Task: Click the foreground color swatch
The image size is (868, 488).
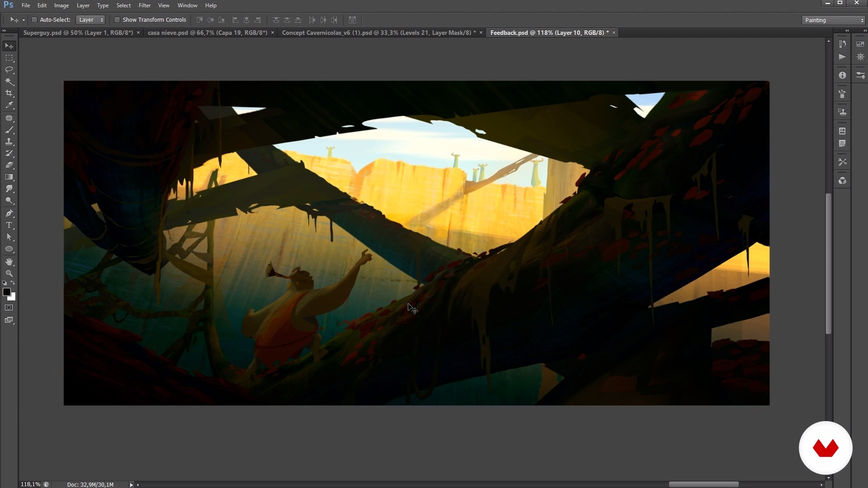Action: 6,292
